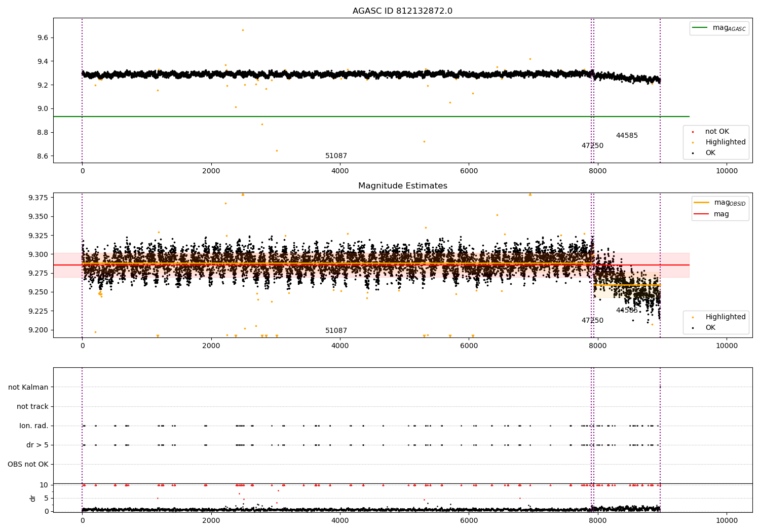Click the "dr > 5" row label

click(x=37, y=445)
